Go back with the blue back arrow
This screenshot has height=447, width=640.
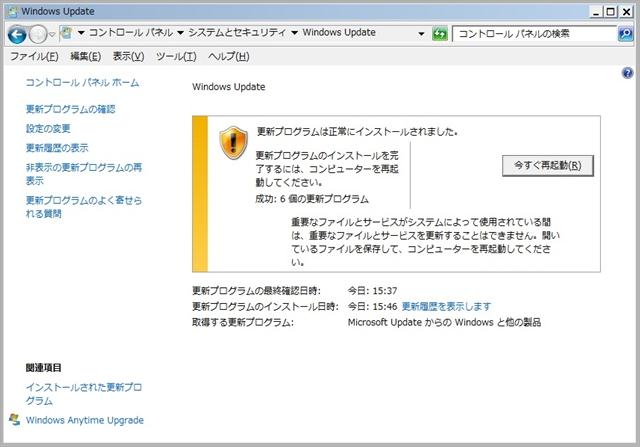pyautogui.click(x=17, y=34)
